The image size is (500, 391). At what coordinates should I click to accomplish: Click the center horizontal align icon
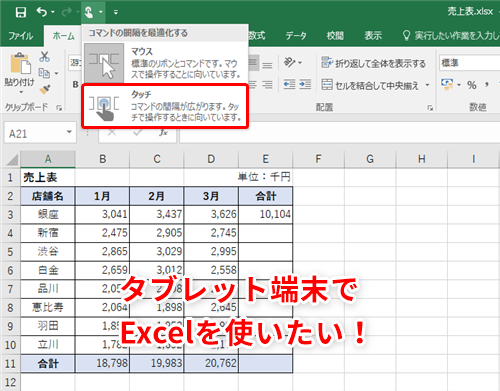coord(253,85)
